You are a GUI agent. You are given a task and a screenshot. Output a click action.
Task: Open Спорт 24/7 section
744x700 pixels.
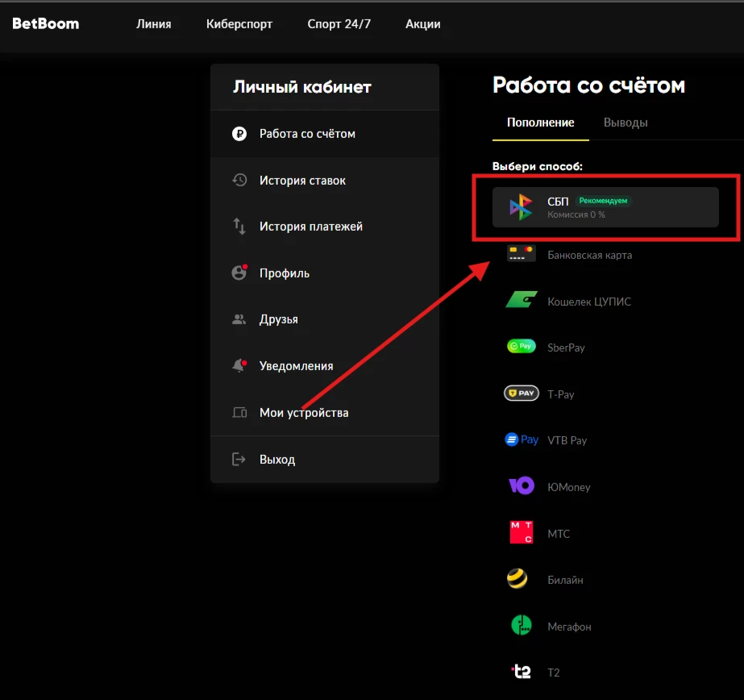tap(339, 23)
